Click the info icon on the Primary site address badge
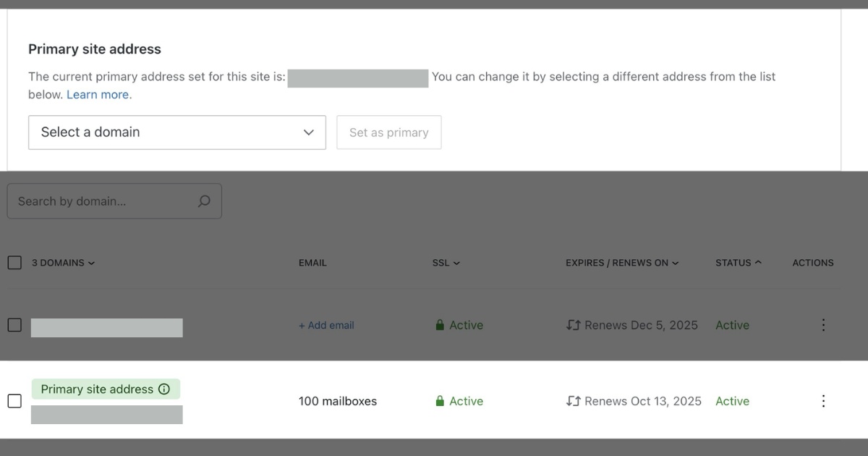868x456 pixels. coord(165,389)
